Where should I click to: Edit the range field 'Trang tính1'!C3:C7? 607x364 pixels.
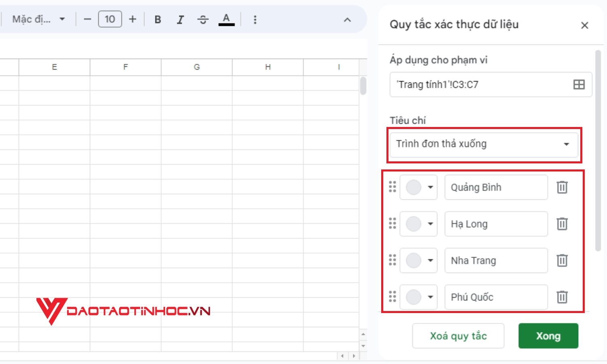click(491, 85)
